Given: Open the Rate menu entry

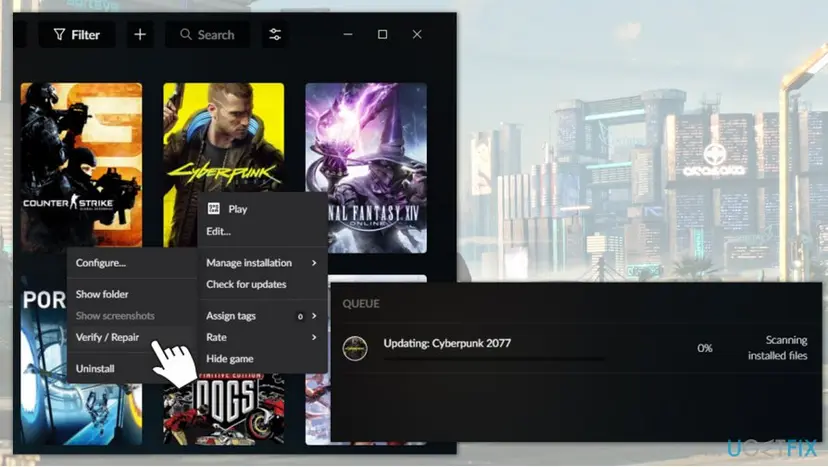Looking at the screenshot, I should [x=262, y=337].
